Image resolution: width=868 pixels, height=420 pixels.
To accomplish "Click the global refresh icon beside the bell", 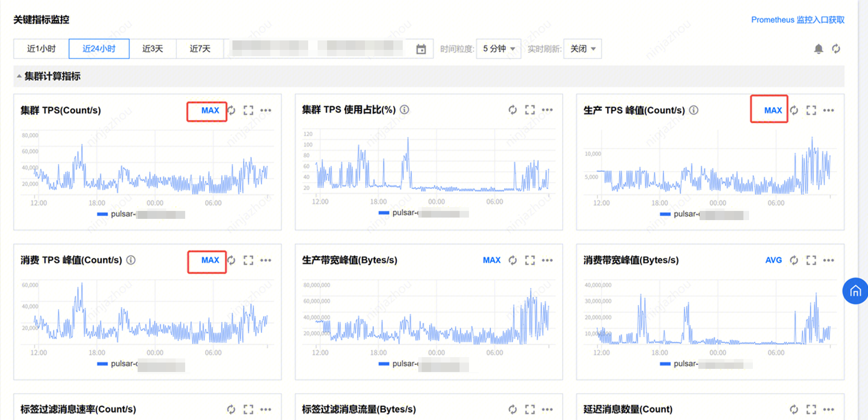I will 836,49.
